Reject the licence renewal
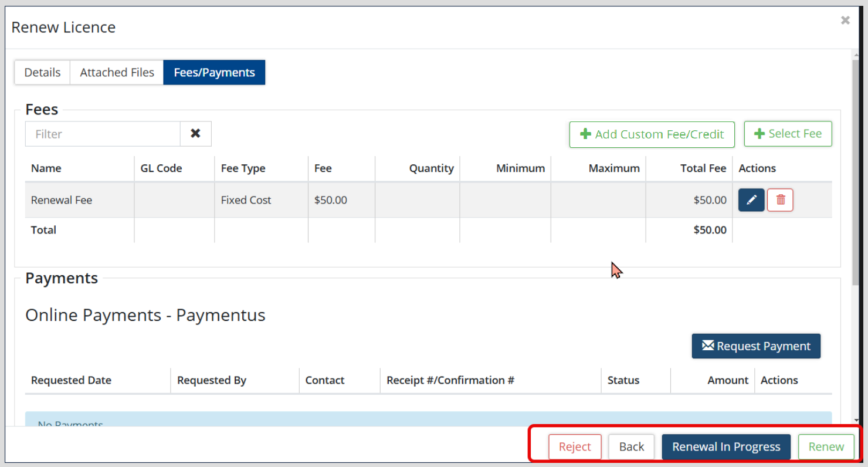The width and height of the screenshot is (868, 467). click(x=575, y=446)
